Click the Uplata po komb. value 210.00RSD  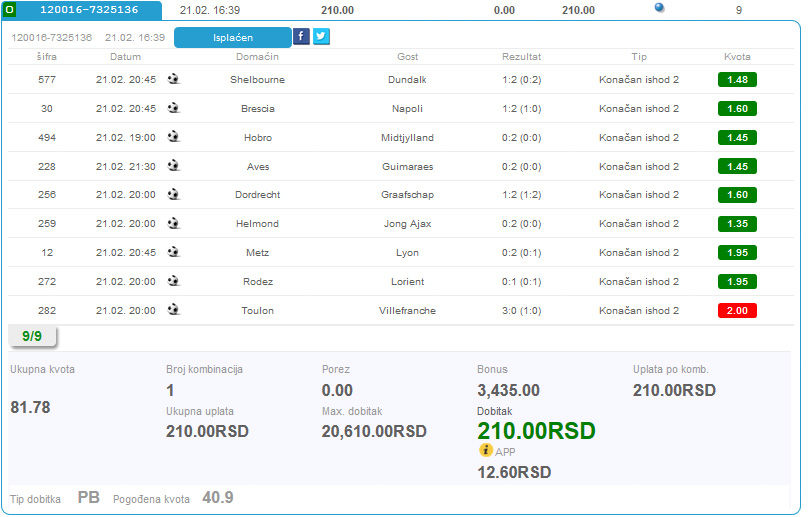tap(674, 390)
